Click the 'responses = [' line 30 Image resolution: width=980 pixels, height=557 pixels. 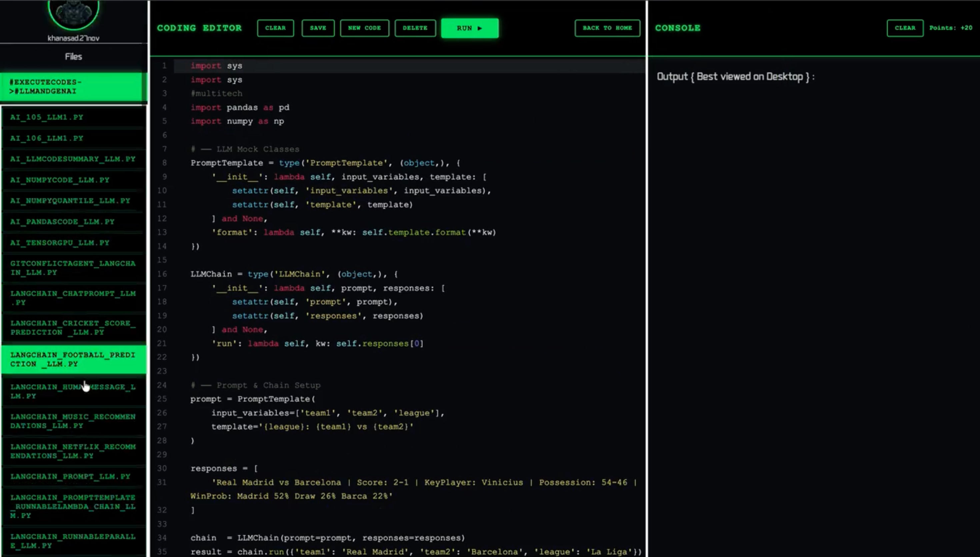224,468
